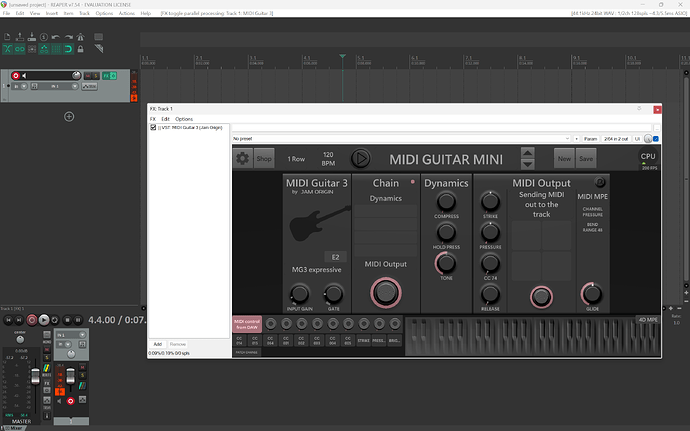Click the Shop button

pos(264,158)
